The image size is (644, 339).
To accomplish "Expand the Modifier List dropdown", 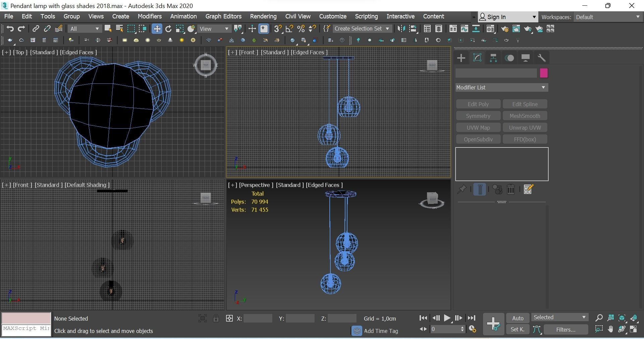I will [502, 87].
